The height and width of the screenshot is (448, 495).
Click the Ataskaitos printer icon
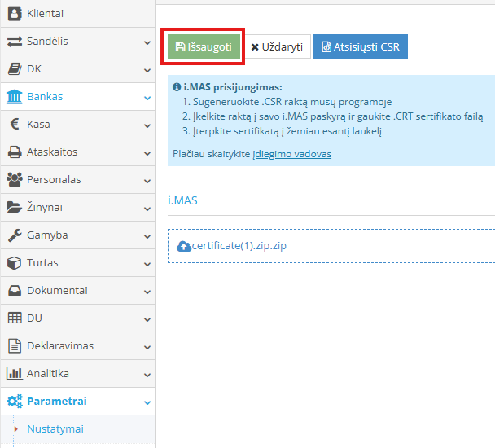14,152
